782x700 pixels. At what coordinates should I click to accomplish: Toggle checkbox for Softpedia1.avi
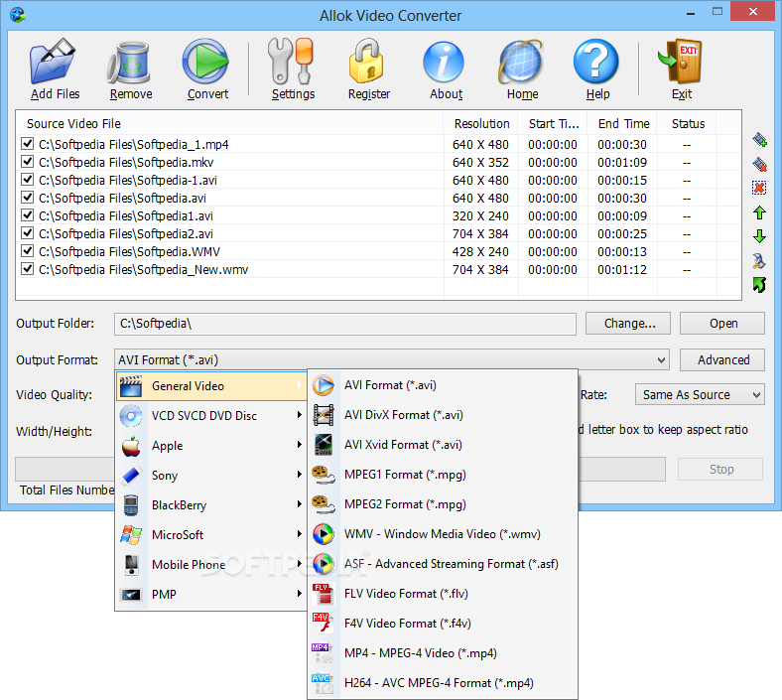click(27, 215)
